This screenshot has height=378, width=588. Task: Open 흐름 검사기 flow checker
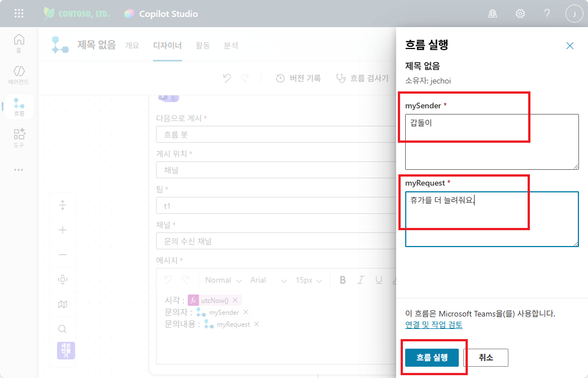coord(363,78)
